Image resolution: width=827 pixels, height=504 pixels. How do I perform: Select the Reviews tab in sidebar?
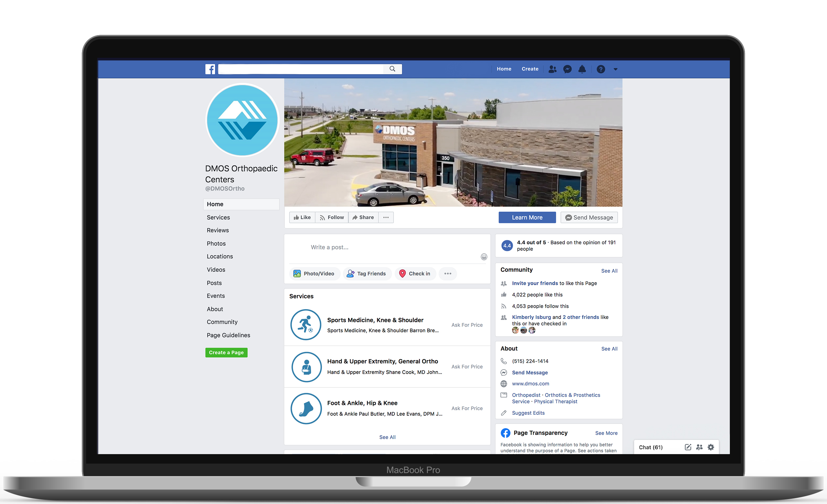[x=217, y=230]
